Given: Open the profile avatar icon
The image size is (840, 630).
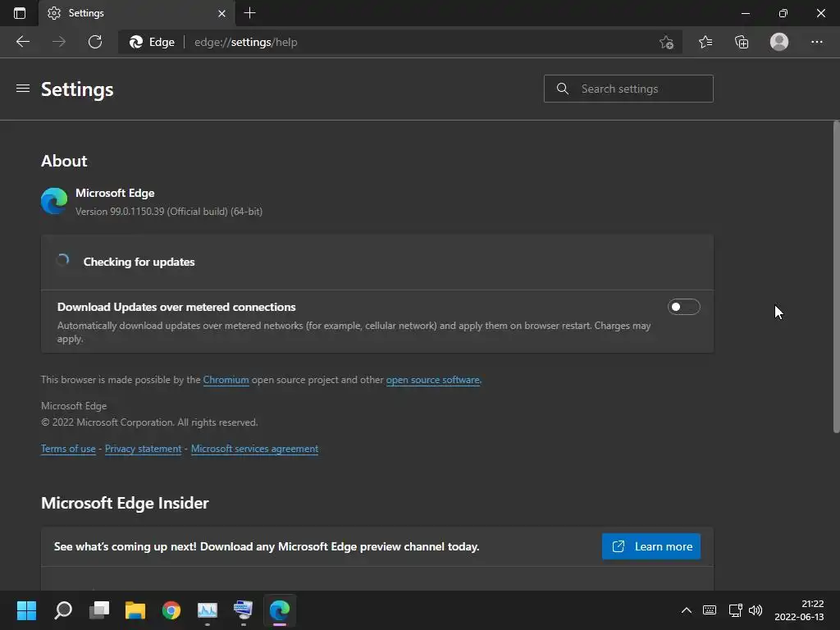Looking at the screenshot, I should 779,42.
